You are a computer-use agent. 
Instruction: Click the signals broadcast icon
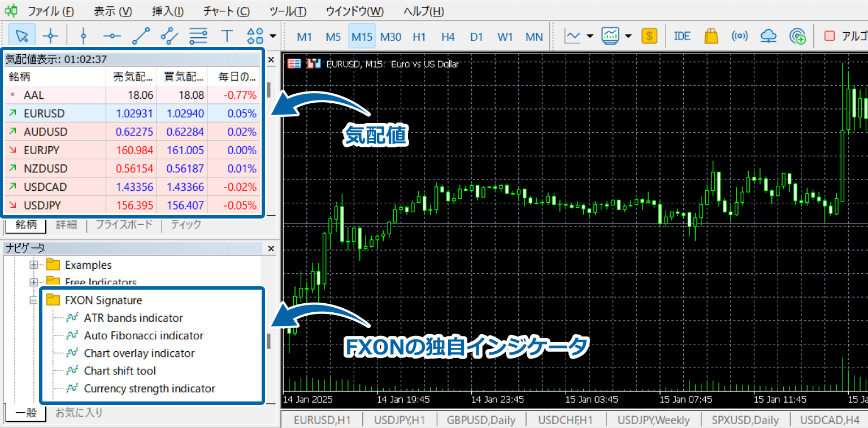tap(740, 36)
